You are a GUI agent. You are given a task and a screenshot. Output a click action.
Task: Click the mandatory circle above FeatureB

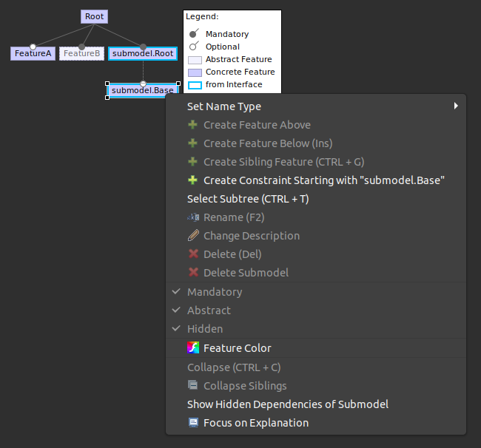point(81,47)
